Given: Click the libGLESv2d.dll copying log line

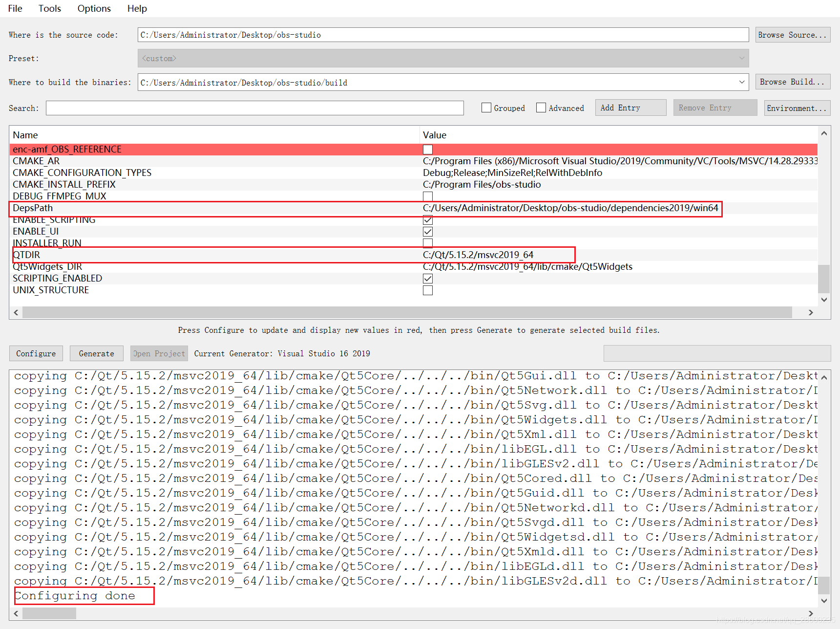Looking at the screenshot, I should [415, 581].
